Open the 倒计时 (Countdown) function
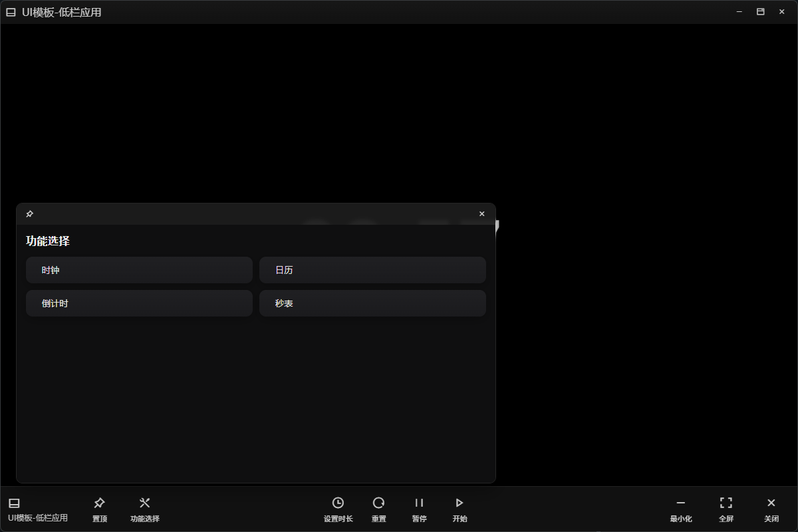Viewport: 798px width, 532px height. click(x=139, y=303)
